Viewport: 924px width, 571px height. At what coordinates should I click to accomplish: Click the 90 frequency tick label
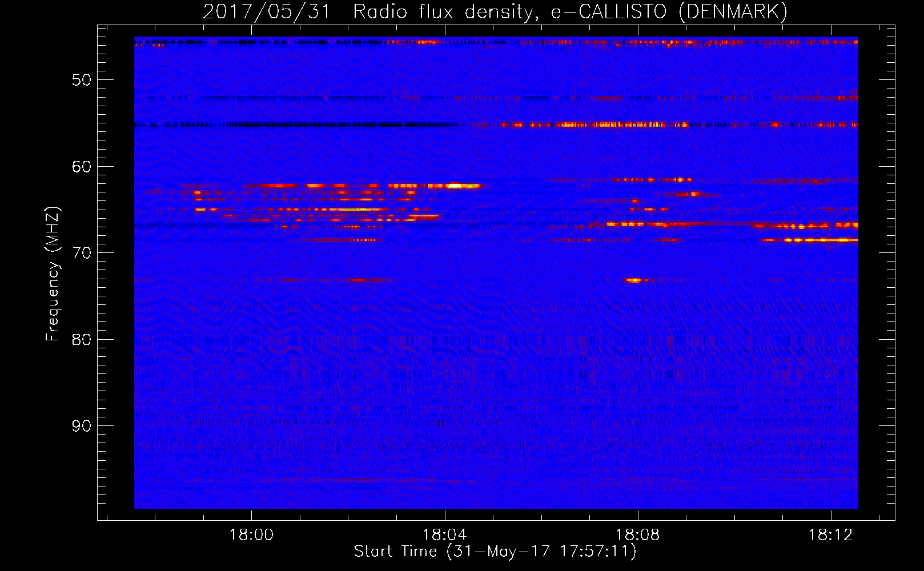click(x=82, y=426)
